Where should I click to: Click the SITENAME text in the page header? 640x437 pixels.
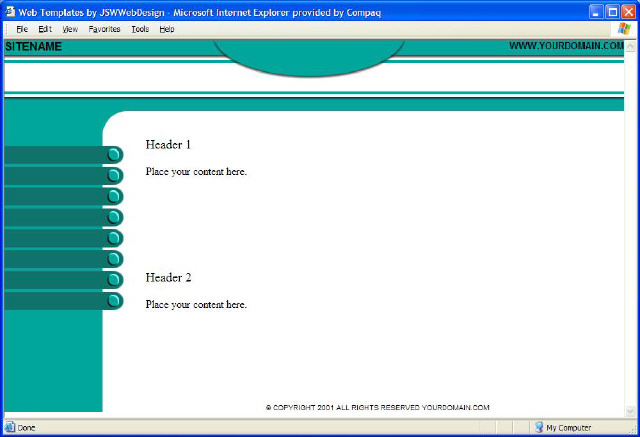click(x=33, y=47)
